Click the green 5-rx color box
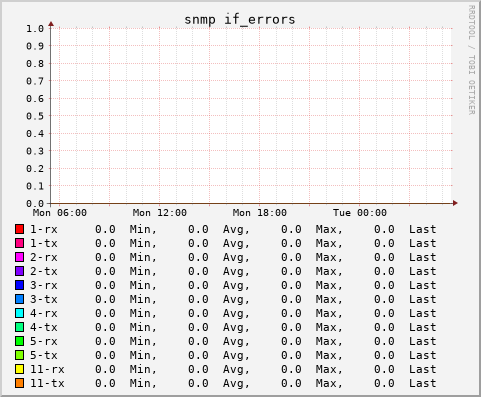 coord(19,341)
